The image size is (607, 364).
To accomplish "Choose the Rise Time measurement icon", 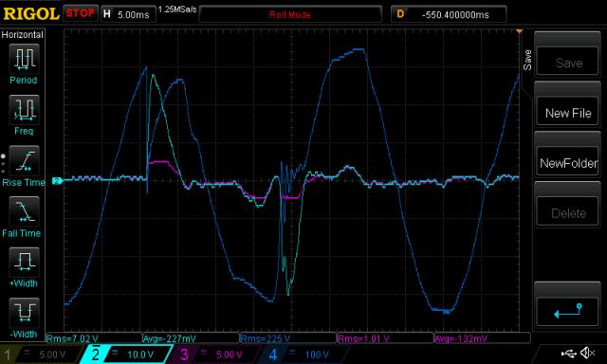I will tap(24, 160).
